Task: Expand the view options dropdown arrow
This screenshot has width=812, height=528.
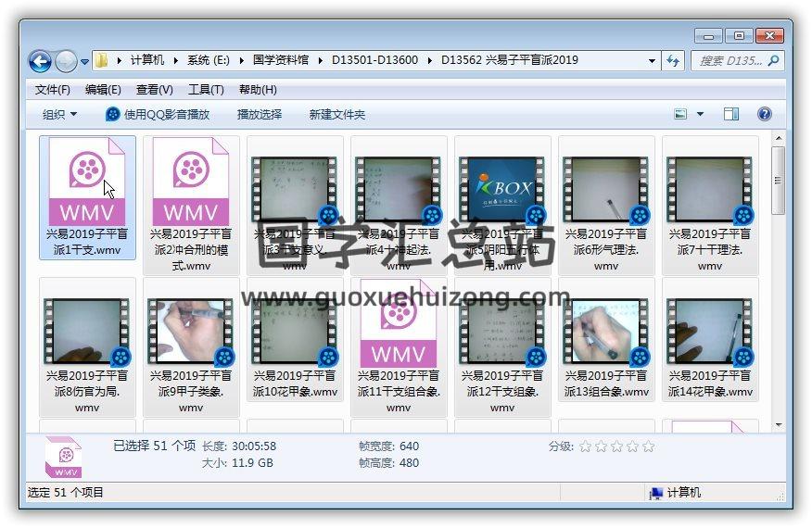Action: (x=700, y=115)
